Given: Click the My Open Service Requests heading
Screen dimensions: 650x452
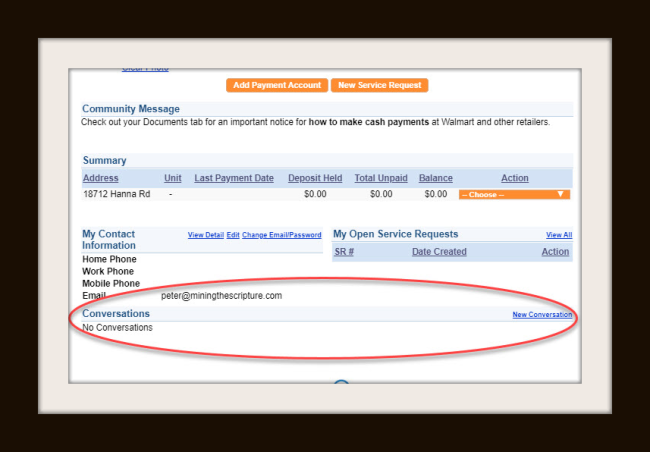Looking at the screenshot, I should click(395, 234).
